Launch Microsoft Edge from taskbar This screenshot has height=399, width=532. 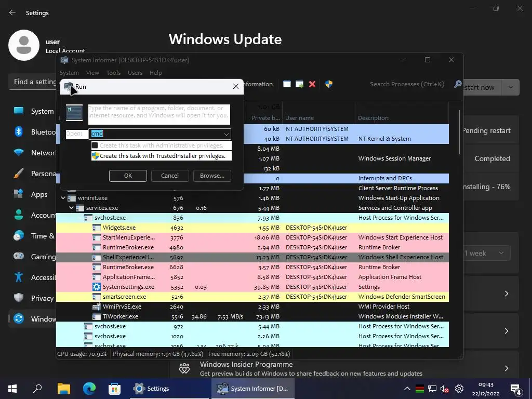point(89,389)
